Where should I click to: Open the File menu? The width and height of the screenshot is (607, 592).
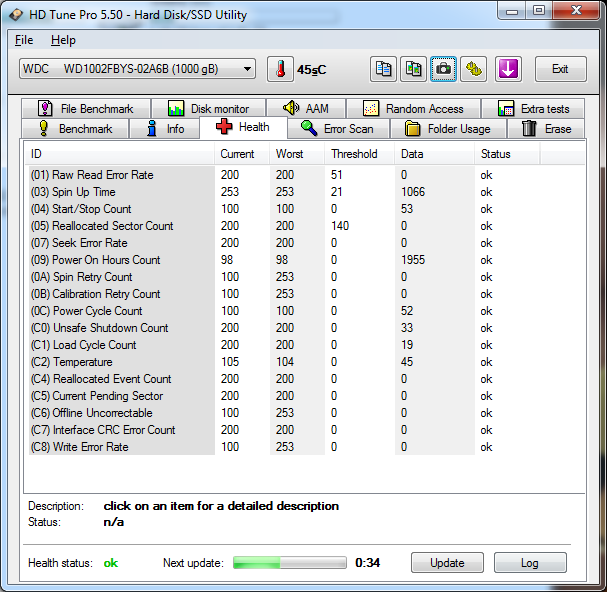pyautogui.click(x=24, y=40)
